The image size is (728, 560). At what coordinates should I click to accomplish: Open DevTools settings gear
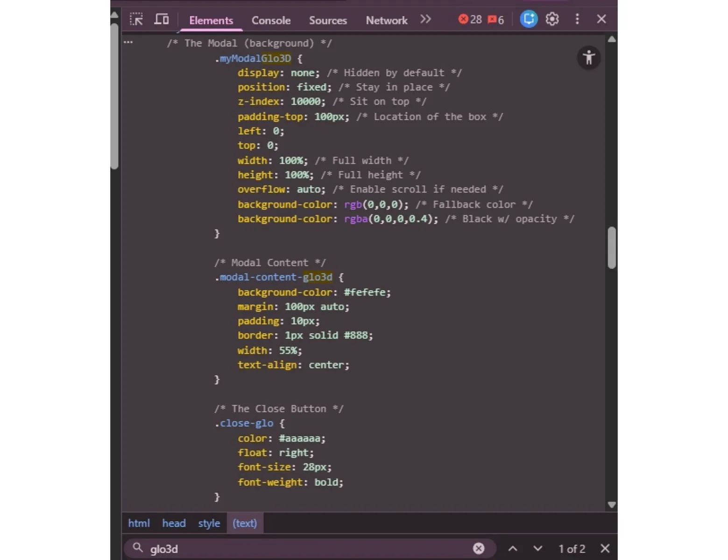pos(552,19)
